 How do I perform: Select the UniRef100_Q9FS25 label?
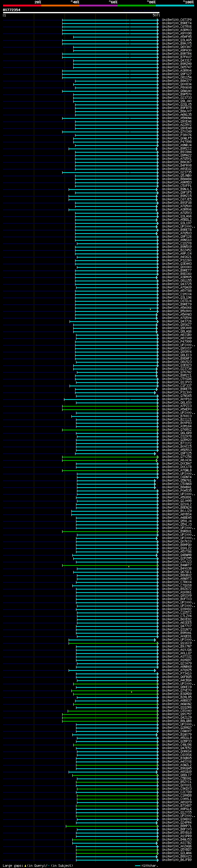pos(176,454)
